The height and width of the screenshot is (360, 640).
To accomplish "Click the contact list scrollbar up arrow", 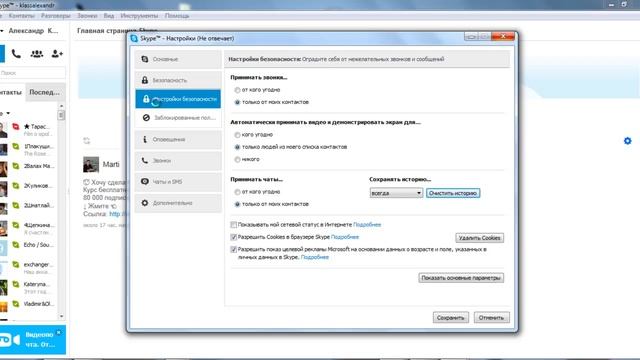I will pyautogui.click(x=61, y=106).
